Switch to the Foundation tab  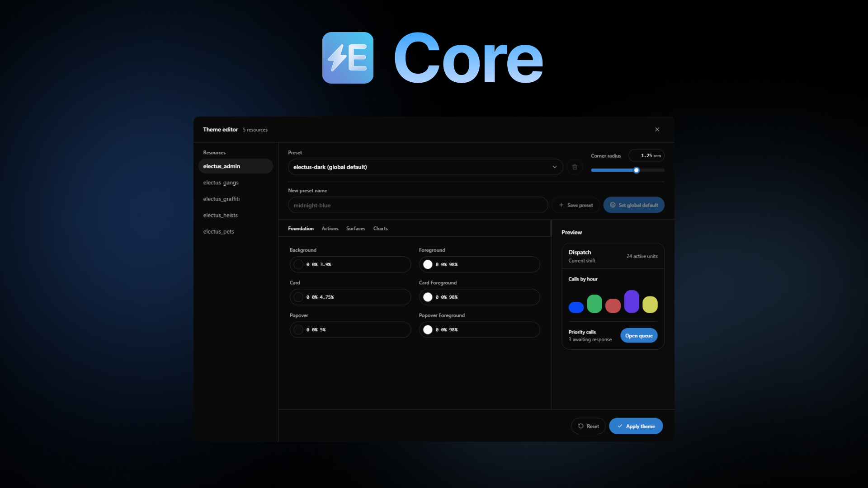click(301, 229)
